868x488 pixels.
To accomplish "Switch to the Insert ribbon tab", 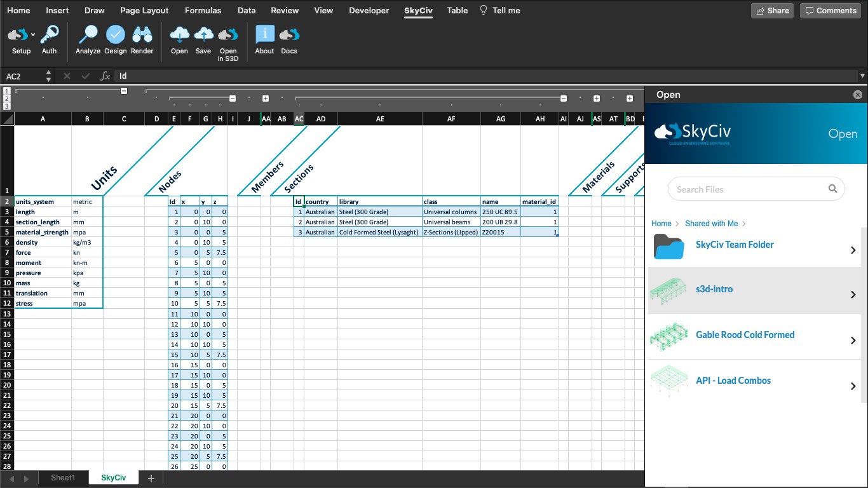I will (58, 10).
